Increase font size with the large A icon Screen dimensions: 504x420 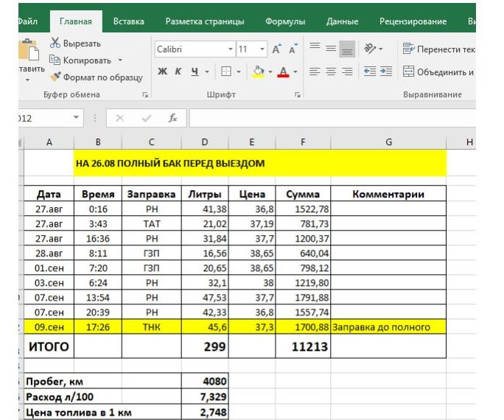(276, 49)
